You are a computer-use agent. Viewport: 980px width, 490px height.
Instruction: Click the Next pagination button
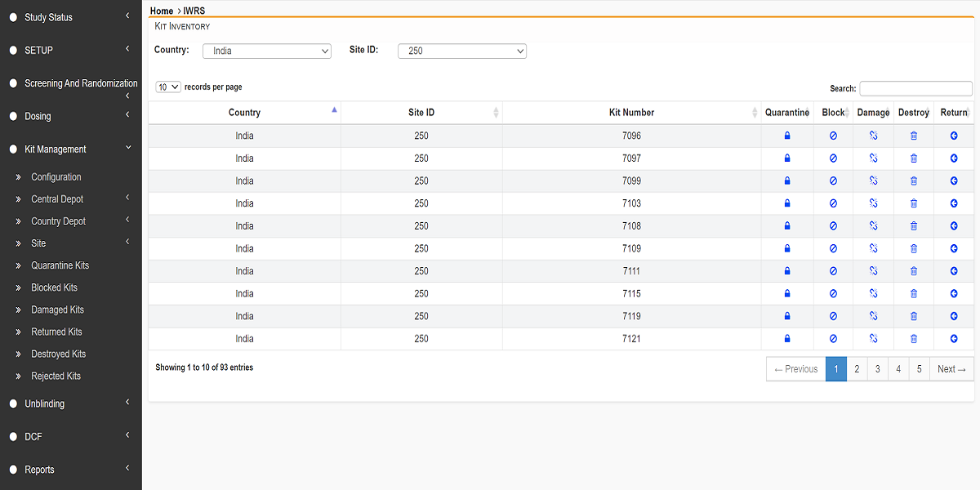(x=951, y=369)
